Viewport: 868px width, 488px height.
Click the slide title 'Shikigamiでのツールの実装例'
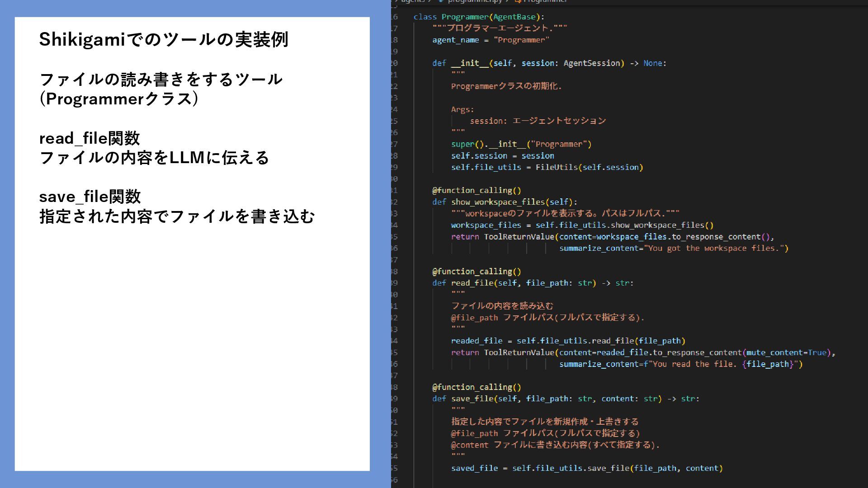tap(164, 40)
